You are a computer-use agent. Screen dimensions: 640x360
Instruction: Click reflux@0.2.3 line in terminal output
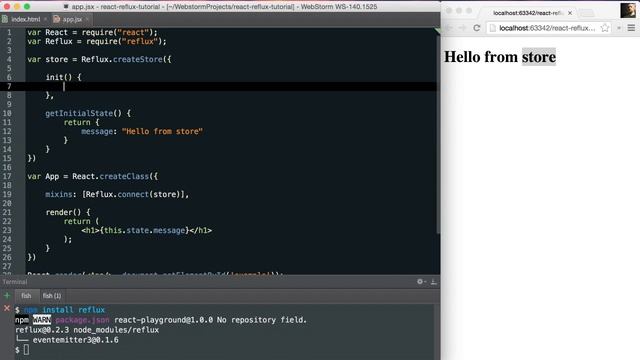[x=87, y=330]
